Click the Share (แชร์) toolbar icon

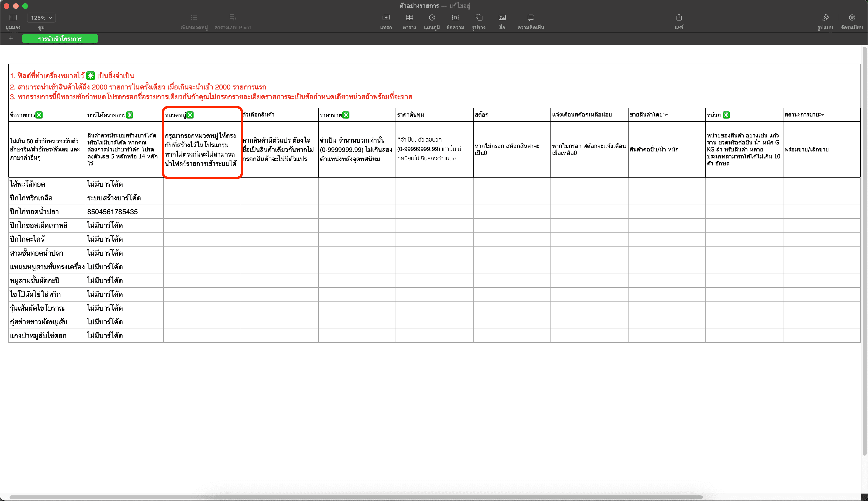[x=679, y=17]
